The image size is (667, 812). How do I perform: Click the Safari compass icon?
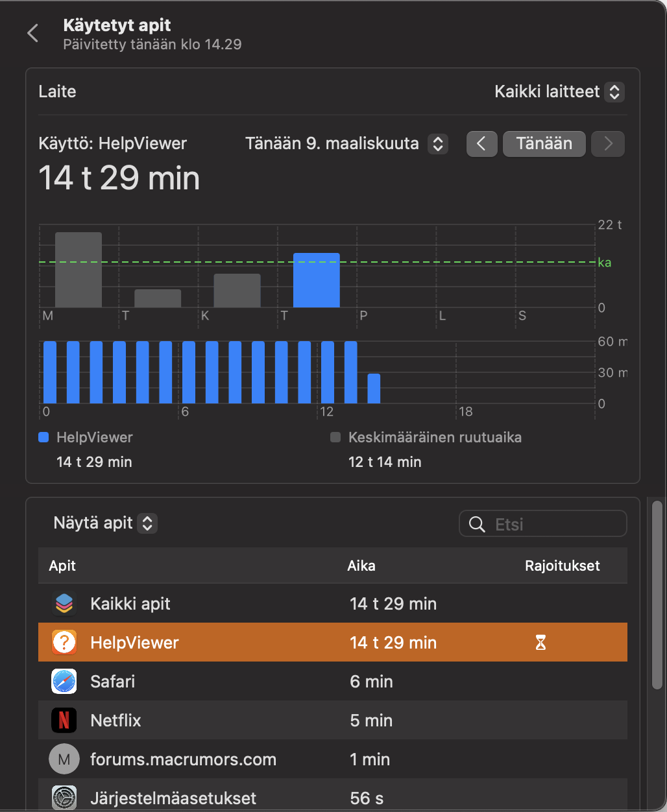click(64, 681)
